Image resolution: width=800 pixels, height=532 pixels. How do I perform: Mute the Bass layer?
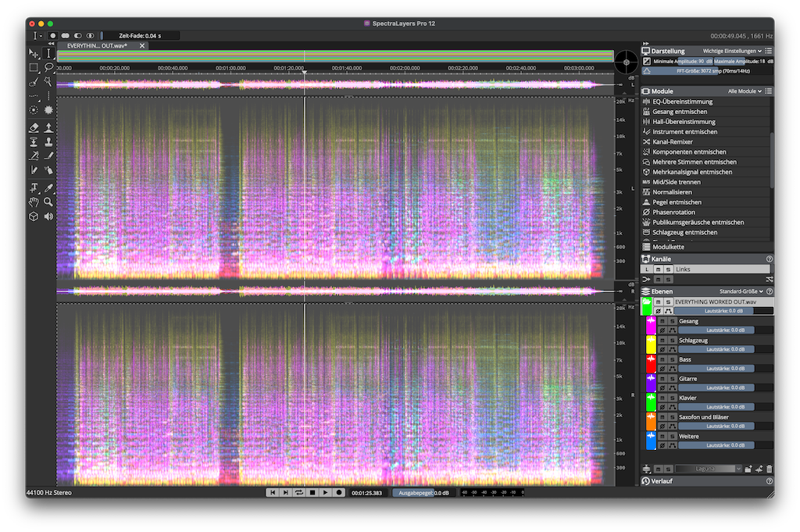point(662,359)
